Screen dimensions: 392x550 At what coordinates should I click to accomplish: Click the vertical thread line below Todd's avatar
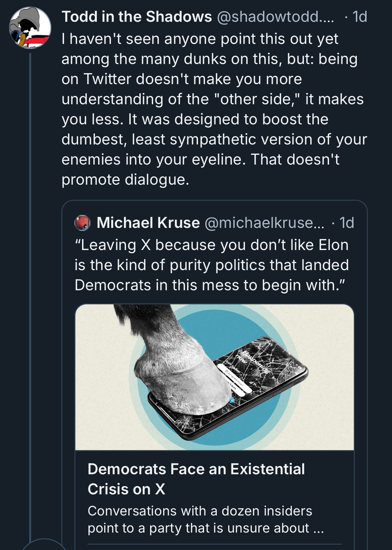30,295
